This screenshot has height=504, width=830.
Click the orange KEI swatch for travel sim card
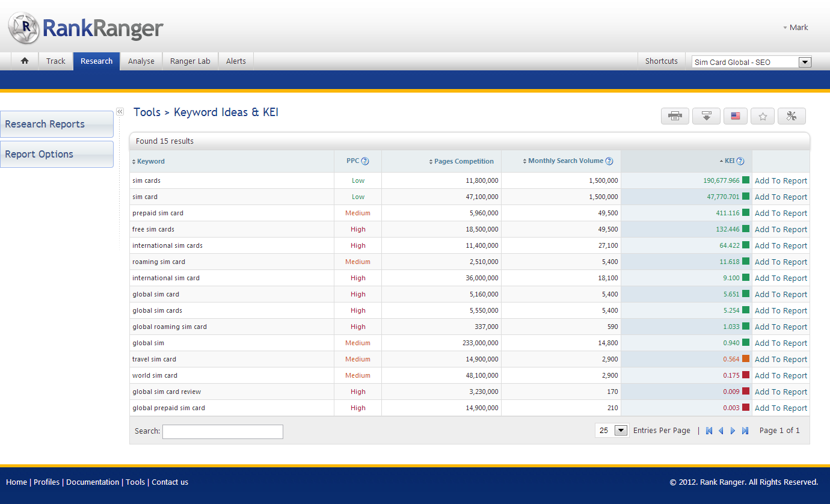pyautogui.click(x=746, y=359)
